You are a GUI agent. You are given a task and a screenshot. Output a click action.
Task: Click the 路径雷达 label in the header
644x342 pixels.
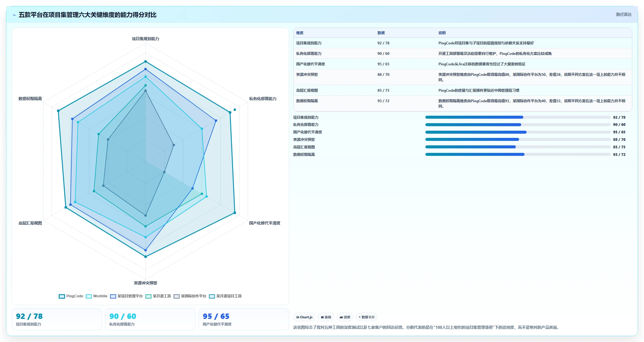coord(624,14)
